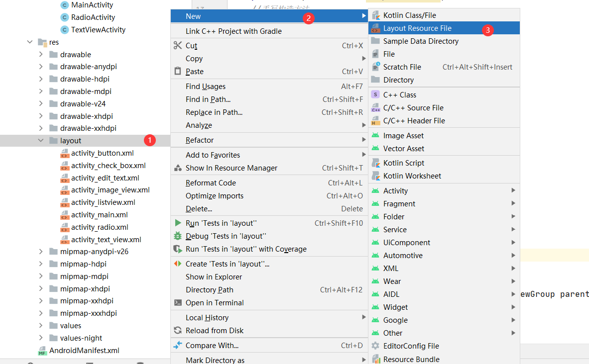Image resolution: width=589 pixels, height=364 pixels.
Task: Click the EditorConfig File gear icon
Action: (375, 346)
